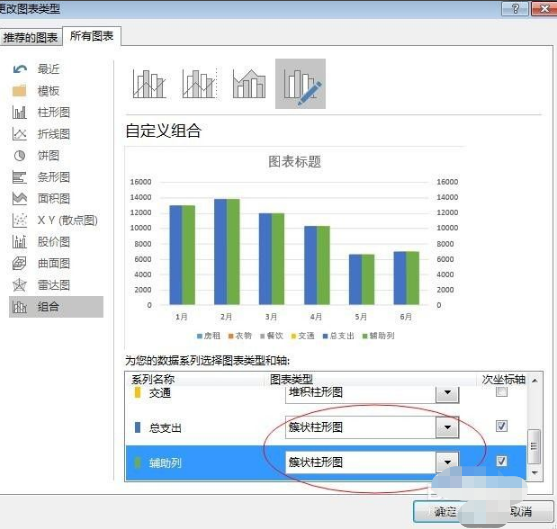Select the 组合 combo chart category
557x529 pixels.
click(x=56, y=307)
